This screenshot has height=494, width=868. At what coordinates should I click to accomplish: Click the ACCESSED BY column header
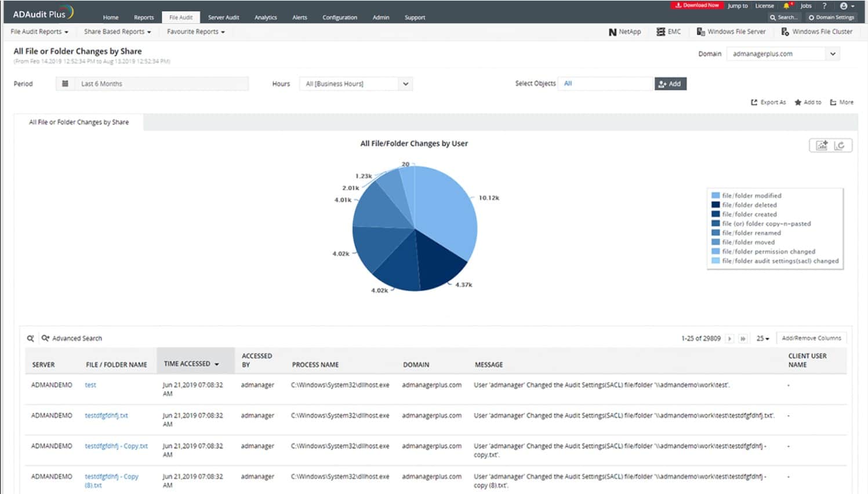[257, 360]
